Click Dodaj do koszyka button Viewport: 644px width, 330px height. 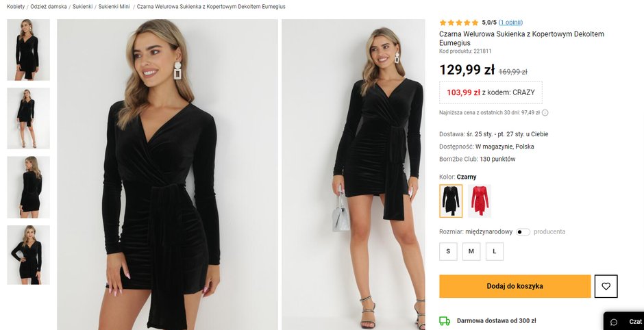point(515,286)
